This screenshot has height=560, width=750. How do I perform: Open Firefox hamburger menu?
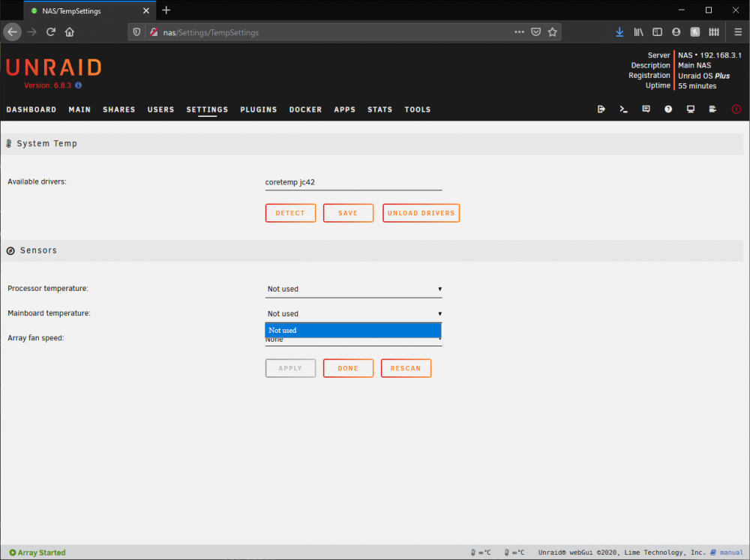tap(738, 32)
